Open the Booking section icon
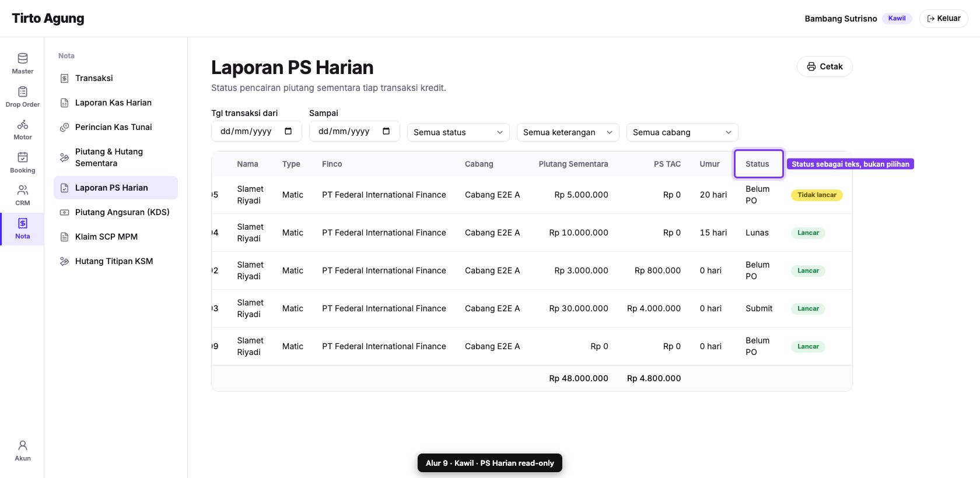This screenshot has height=478, width=980. 22,157
